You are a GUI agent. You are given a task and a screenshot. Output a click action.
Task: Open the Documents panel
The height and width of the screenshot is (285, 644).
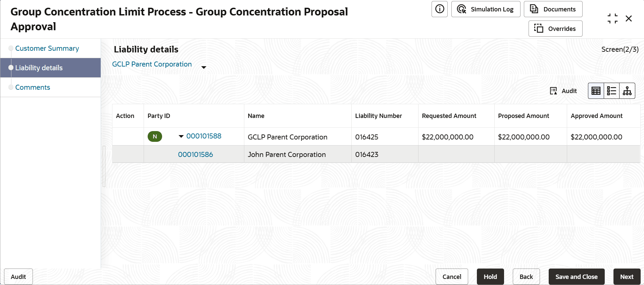tap(553, 9)
